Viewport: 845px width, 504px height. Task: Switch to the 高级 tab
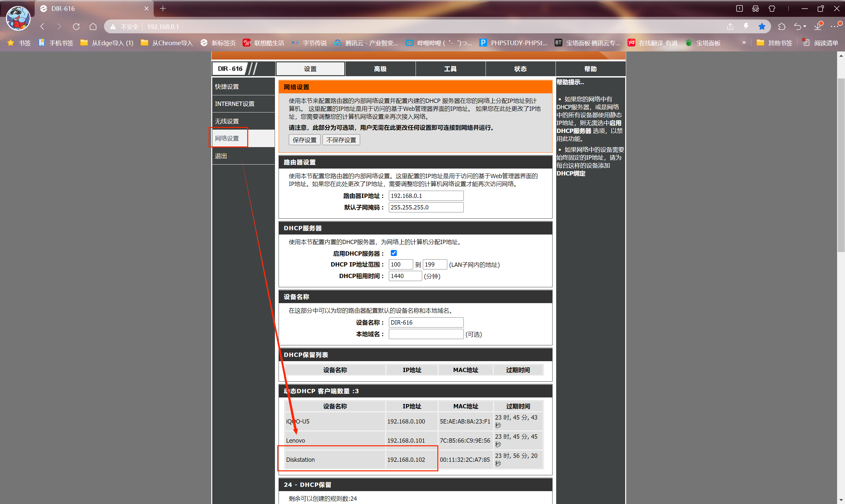(x=380, y=69)
